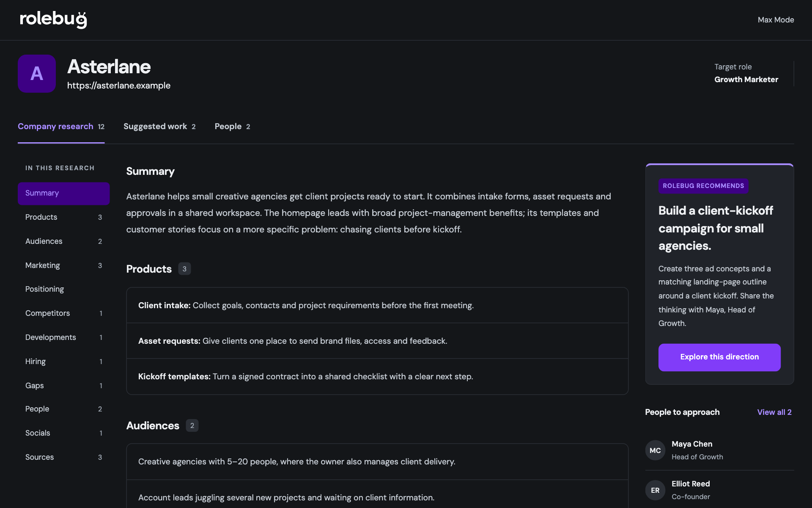Image resolution: width=812 pixels, height=508 pixels.
Task: Open Max Mode
Action: point(776,20)
